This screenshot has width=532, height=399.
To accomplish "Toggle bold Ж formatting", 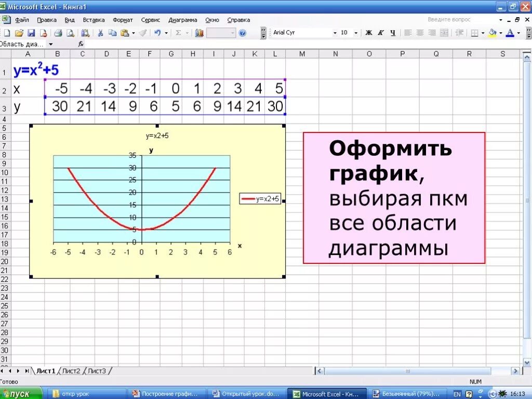I will [369, 33].
